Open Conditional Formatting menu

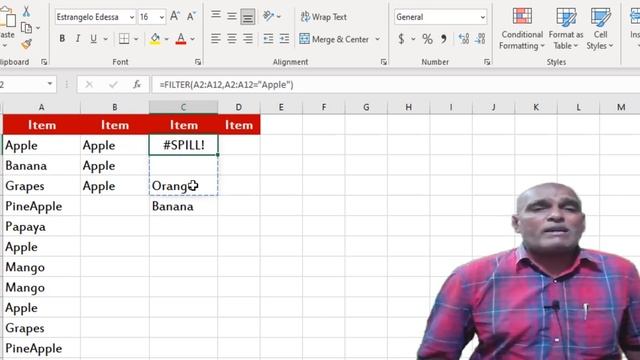coord(522,29)
